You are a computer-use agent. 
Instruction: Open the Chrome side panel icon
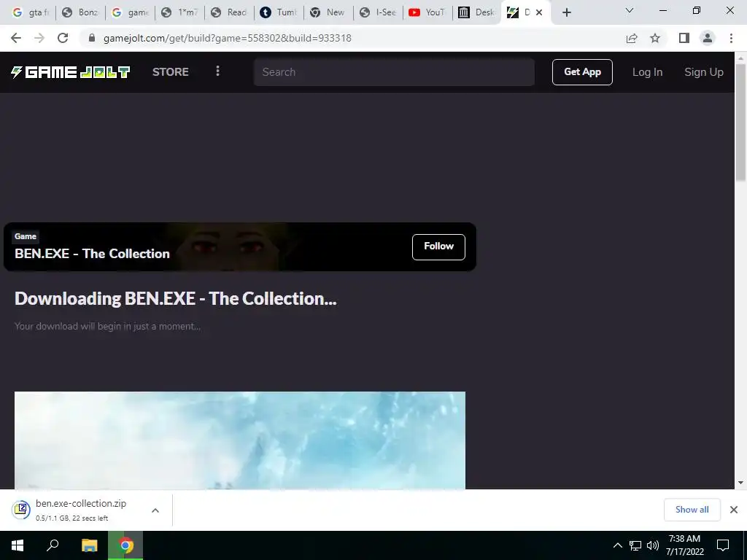684,38
